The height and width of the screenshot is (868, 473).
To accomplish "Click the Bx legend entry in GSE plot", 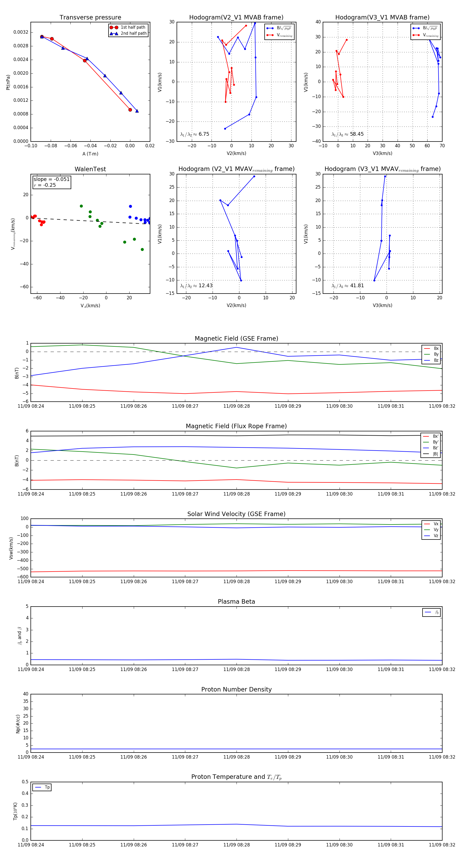I will coord(431,349).
